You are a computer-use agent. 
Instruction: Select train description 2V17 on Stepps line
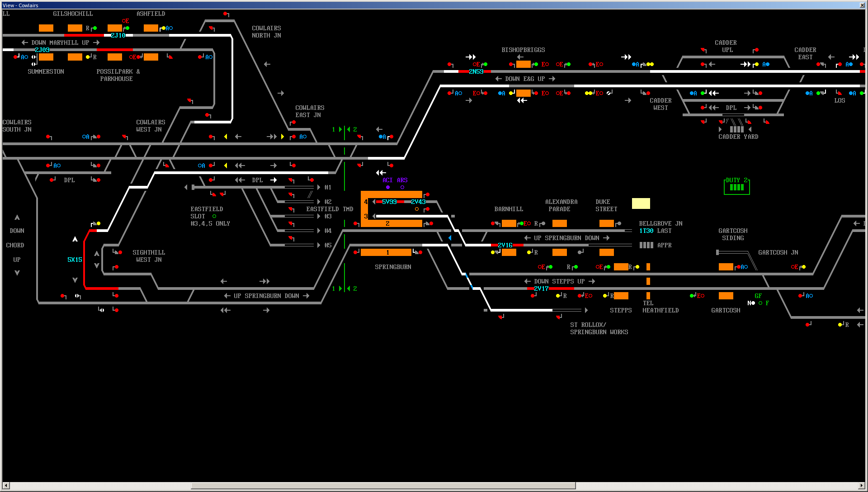pos(541,289)
